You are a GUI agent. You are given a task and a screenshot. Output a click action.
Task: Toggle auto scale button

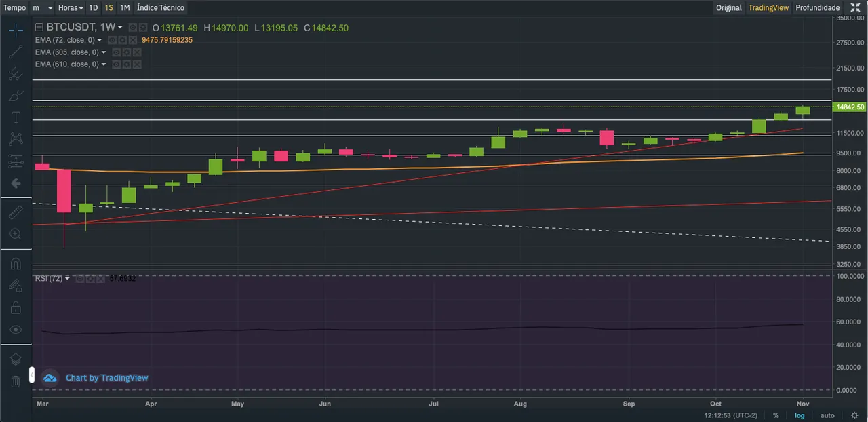(827, 415)
